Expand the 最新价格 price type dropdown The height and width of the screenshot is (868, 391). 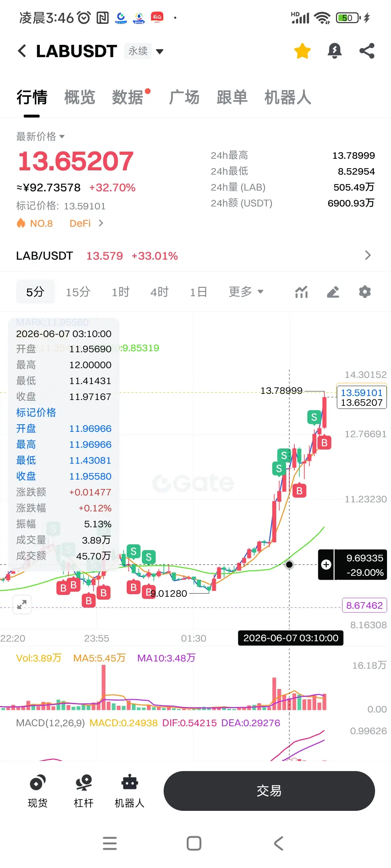tap(40, 136)
